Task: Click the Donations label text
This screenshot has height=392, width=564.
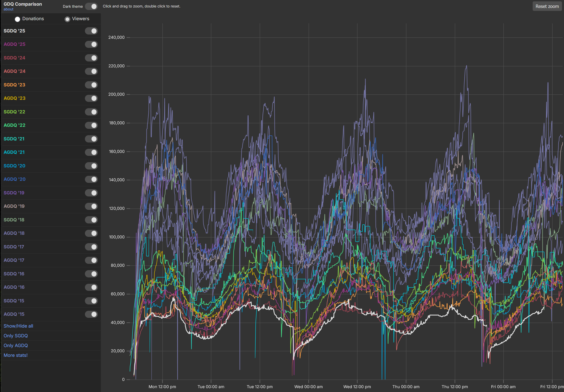Action: click(33, 19)
